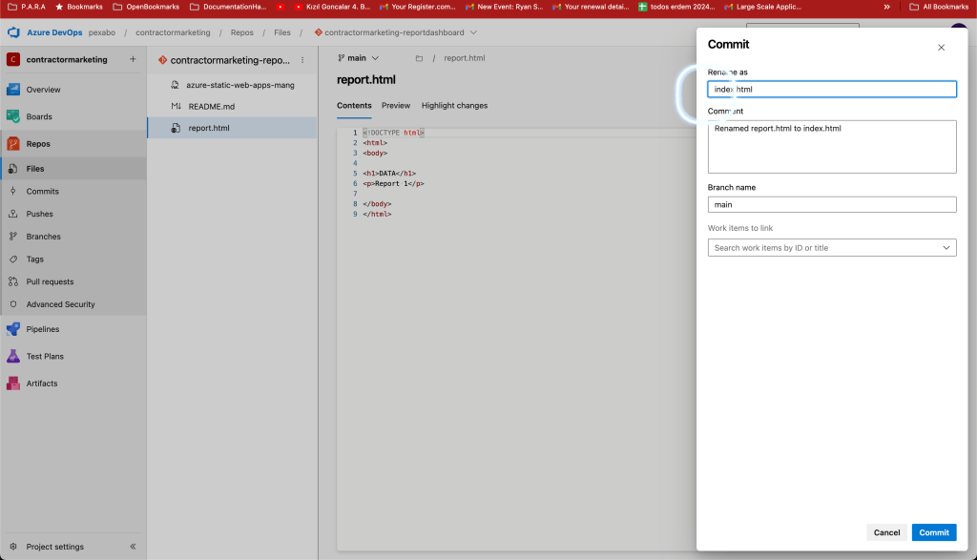Click the Tags icon in the sidebar
This screenshot has width=977, height=560.
point(13,259)
